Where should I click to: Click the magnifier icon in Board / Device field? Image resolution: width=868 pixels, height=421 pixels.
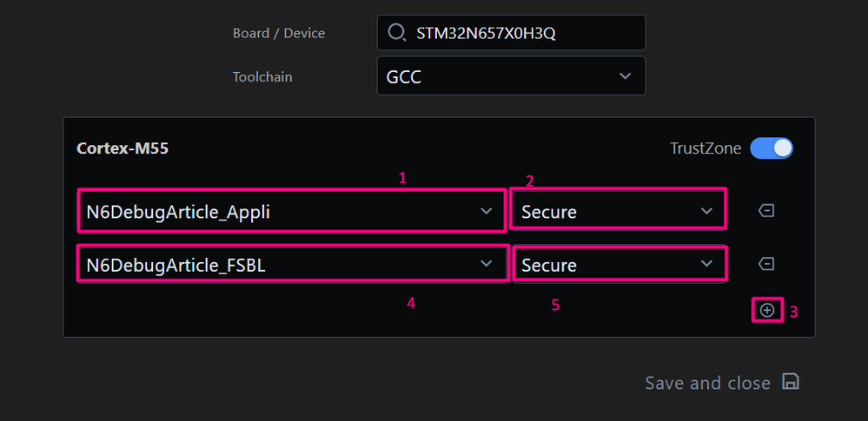(x=396, y=33)
